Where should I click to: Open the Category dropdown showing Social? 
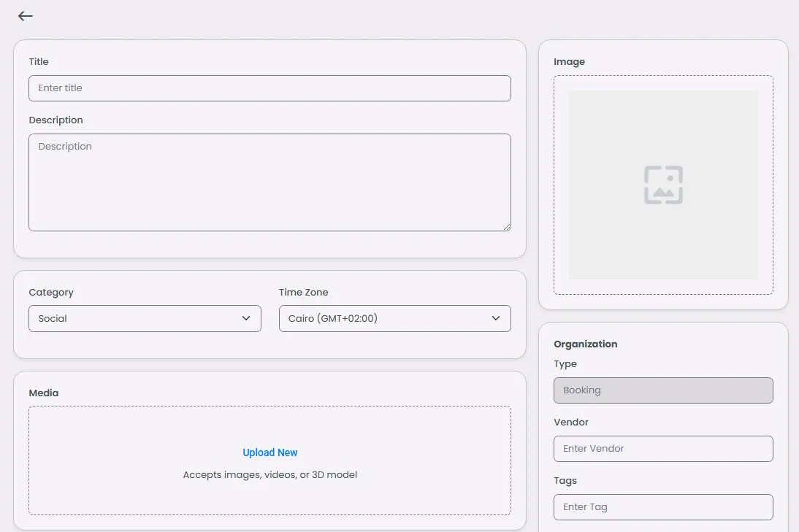coord(145,319)
